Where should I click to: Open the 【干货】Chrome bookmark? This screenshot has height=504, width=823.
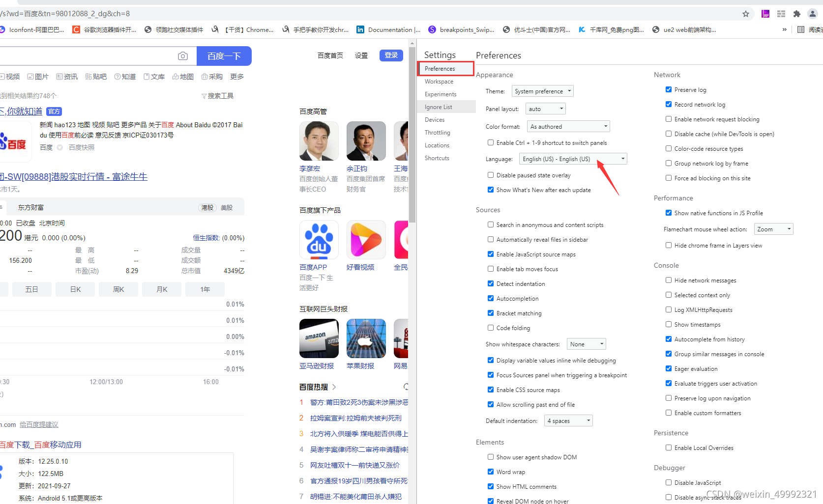242,29
